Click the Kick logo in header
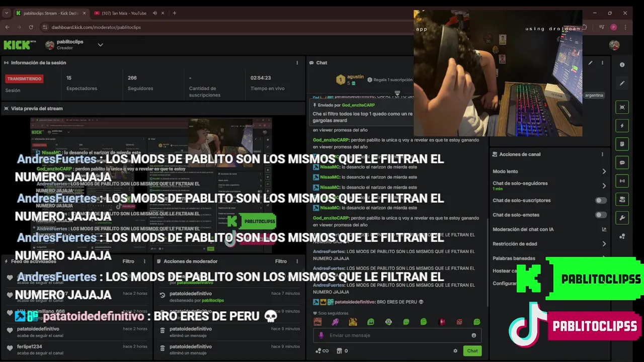The height and width of the screenshot is (362, 644). 20,45
